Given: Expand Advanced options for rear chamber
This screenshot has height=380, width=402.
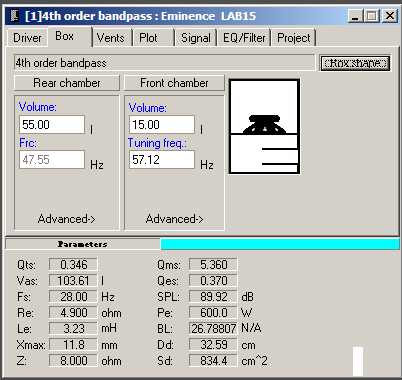Looking at the screenshot, I should pyautogui.click(x=67, y=219).
